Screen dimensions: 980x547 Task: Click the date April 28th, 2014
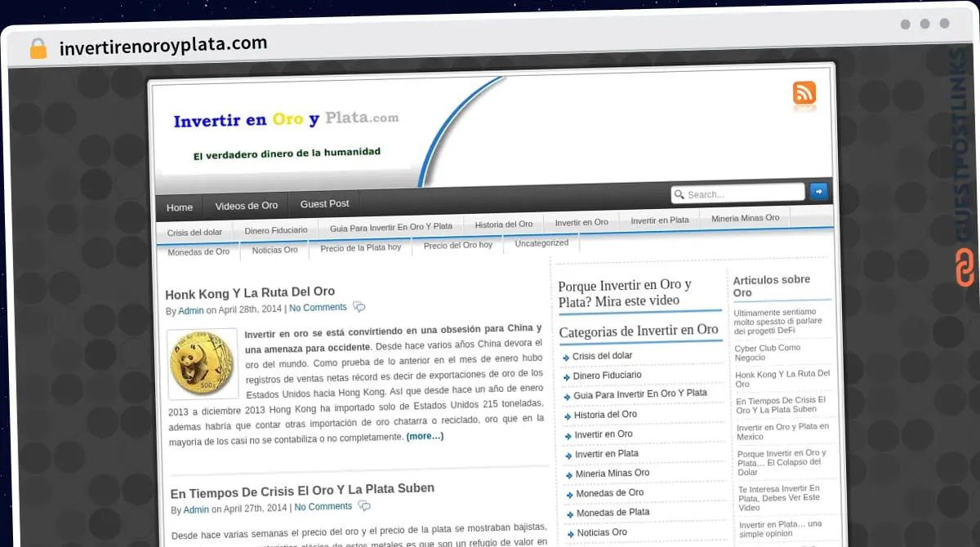250,309
